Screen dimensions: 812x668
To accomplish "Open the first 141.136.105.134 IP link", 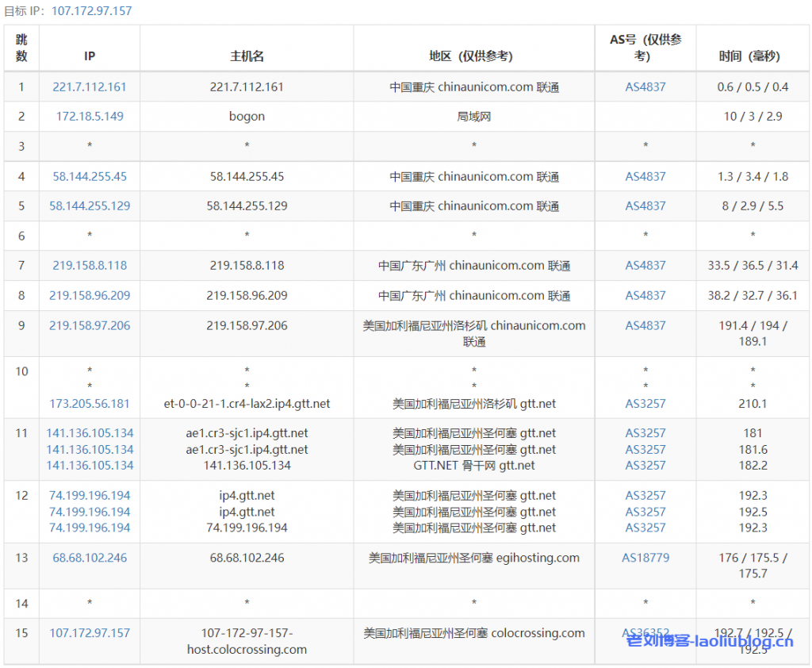I will (x=89, y=432).
